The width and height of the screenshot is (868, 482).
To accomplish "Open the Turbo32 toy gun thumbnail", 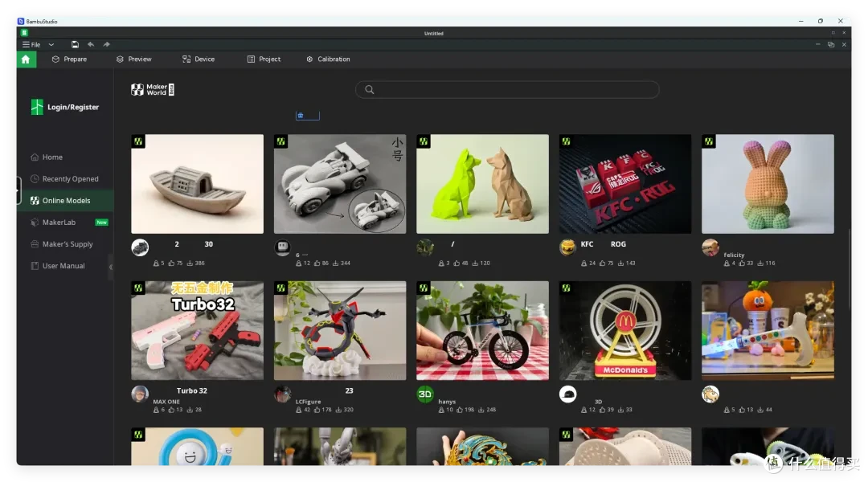I will click(x=197, y=330).
